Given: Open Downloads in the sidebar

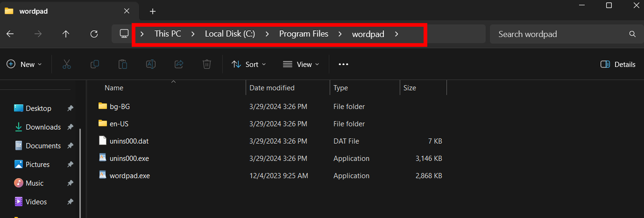Looking at the screenshot, I should click(38, 127).
